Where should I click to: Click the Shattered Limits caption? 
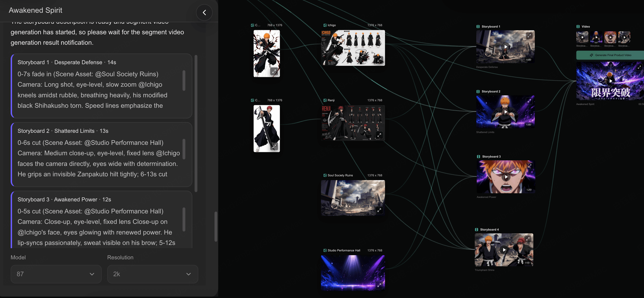485,132
